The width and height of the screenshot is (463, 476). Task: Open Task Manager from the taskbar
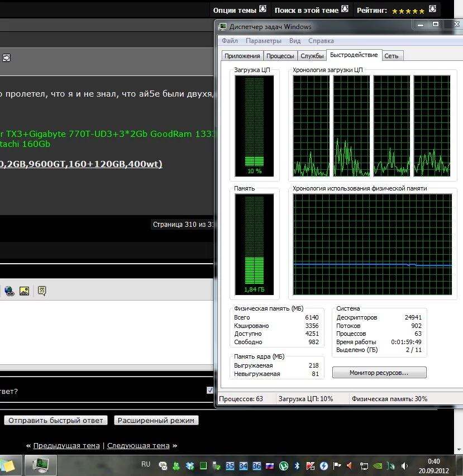pyautogui.click(x=41, y=465)
